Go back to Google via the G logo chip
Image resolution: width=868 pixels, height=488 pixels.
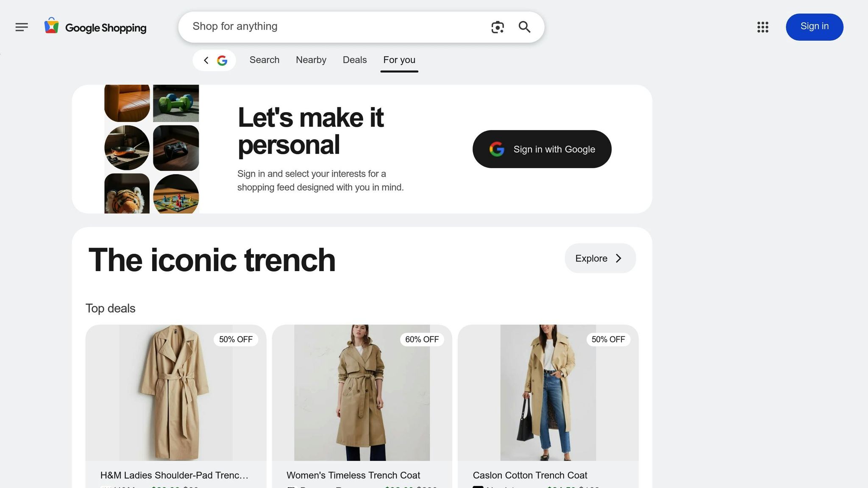(x=222, y=60)
